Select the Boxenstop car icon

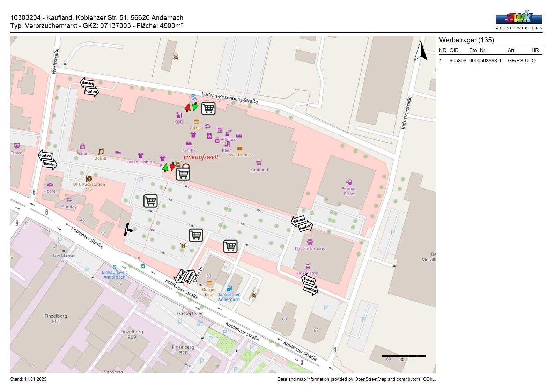[308, 266]
